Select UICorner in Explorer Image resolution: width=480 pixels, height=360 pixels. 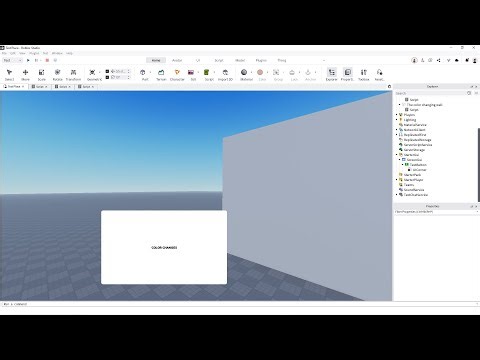tap(419, 170)
